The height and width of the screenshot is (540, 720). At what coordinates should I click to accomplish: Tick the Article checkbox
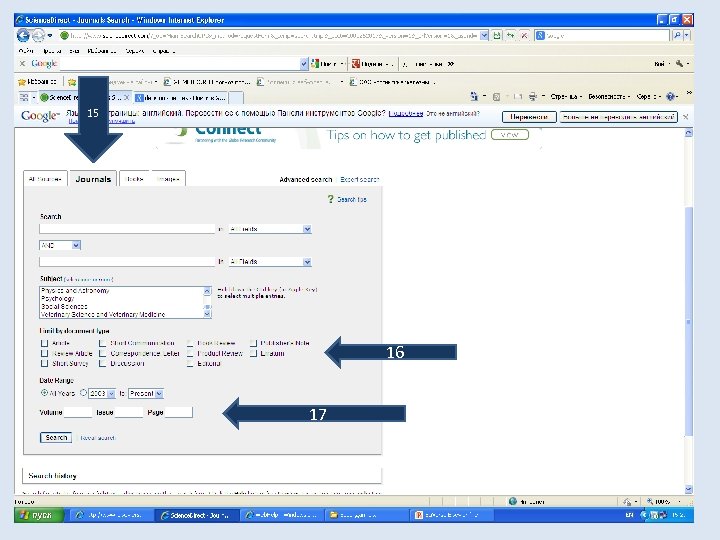[x=45, y=343]
